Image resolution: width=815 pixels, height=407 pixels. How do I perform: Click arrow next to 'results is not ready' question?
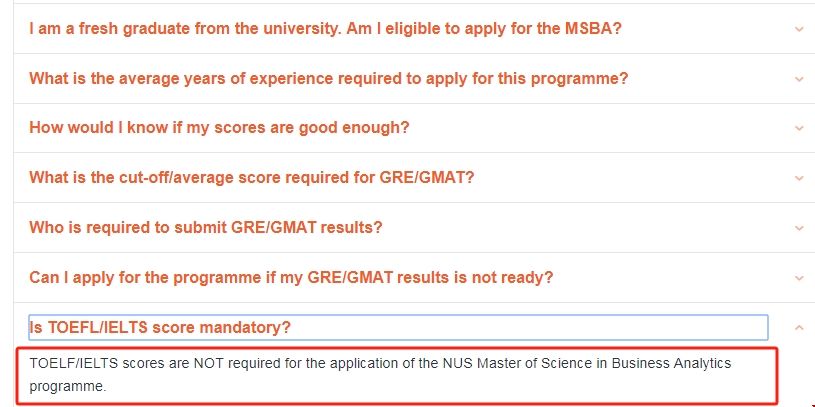[798, 278]
